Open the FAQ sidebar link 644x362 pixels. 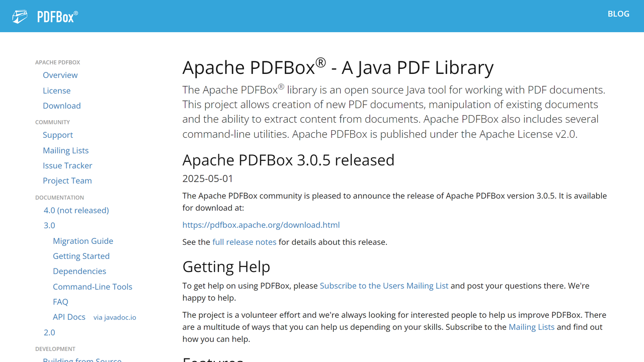tap(60, 302)
